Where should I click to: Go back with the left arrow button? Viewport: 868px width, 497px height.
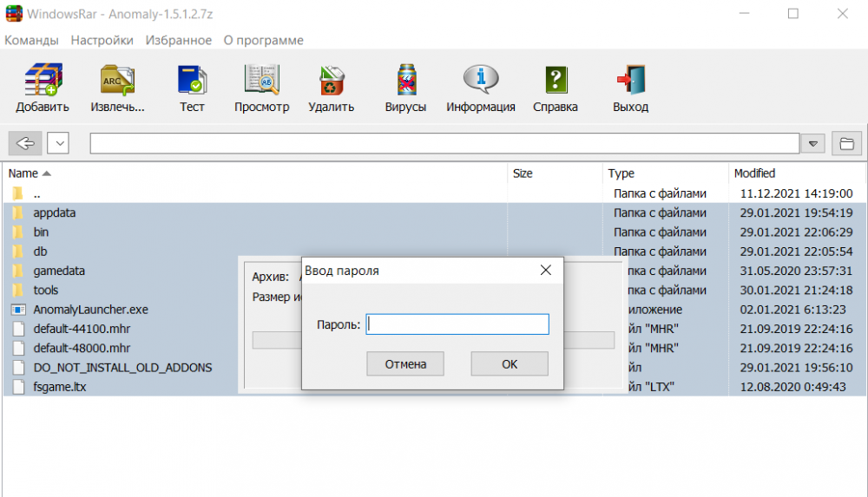point(25,143)
